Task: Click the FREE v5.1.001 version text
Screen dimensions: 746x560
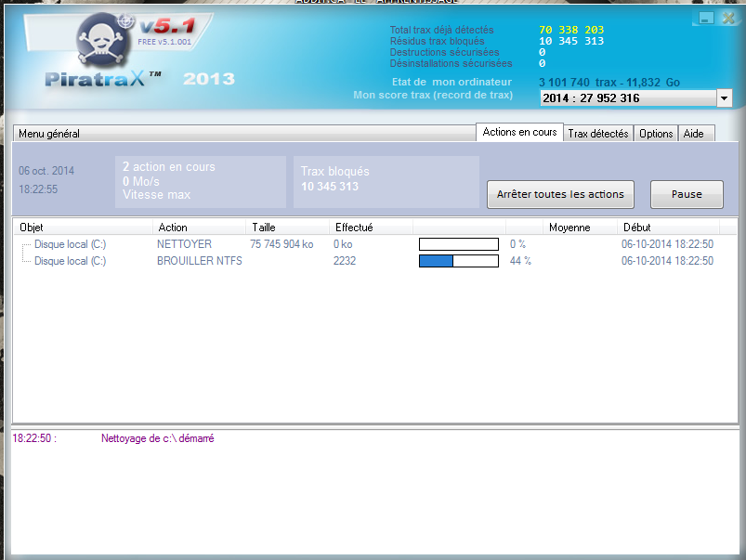Action: pyautogui.click(x=164, y=42)
